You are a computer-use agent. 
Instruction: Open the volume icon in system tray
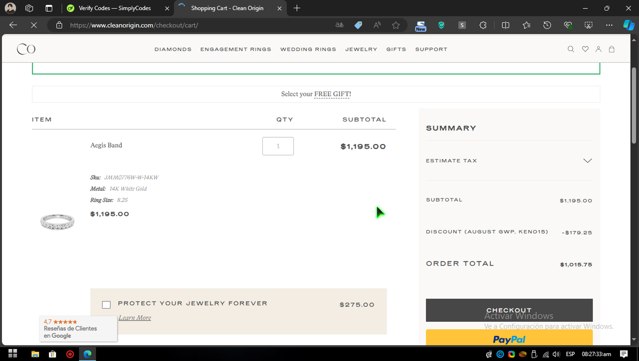pos(556,354)
